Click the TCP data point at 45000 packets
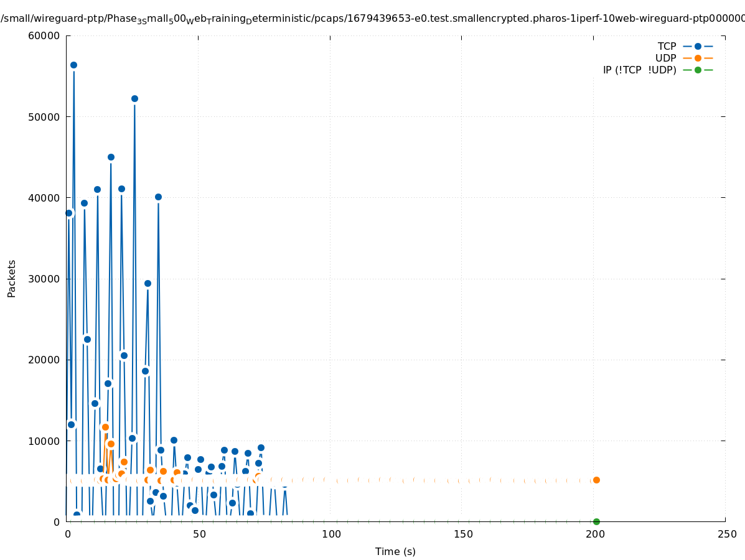The image size is (745, 560). (111, 157)
